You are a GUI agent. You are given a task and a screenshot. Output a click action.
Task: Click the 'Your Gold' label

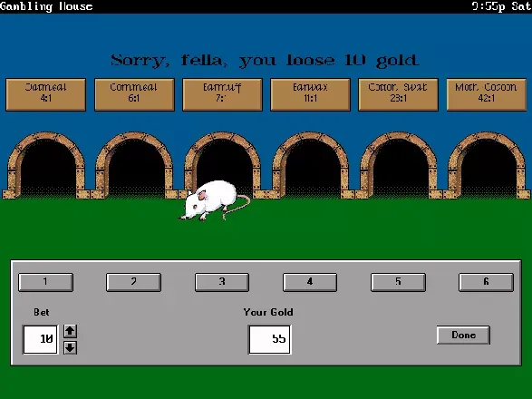pyautogui.click(x=268, y=312)
